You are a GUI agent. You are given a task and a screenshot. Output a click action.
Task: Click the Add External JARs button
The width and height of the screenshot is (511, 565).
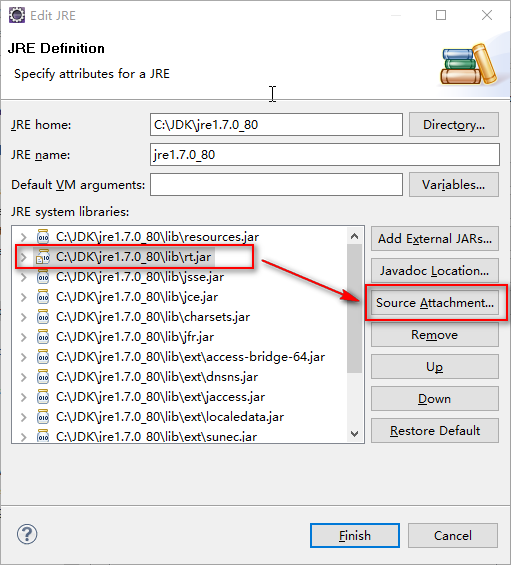click(x=435, y=239)
